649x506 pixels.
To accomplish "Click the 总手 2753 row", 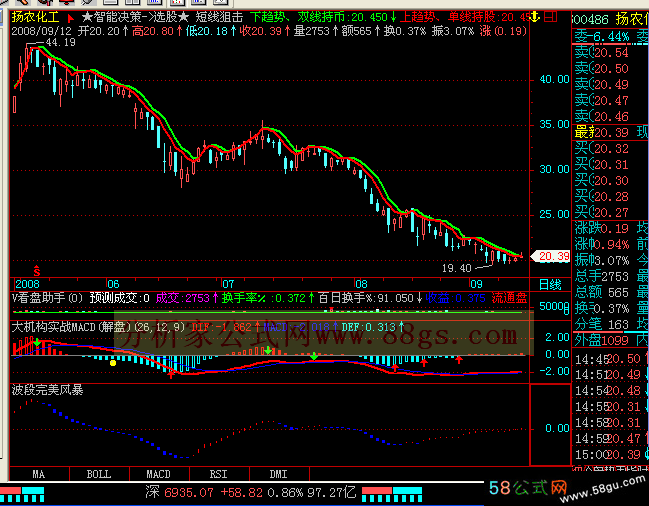I will (x=601, y=276).
